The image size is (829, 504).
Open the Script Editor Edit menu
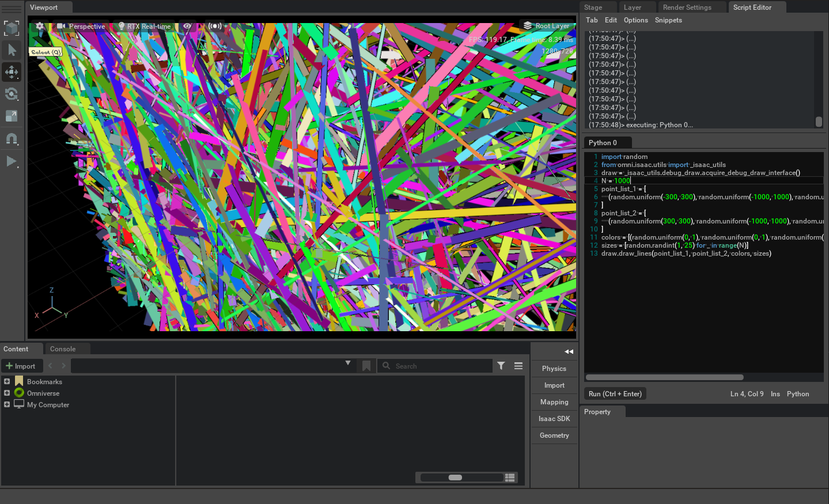611,20
